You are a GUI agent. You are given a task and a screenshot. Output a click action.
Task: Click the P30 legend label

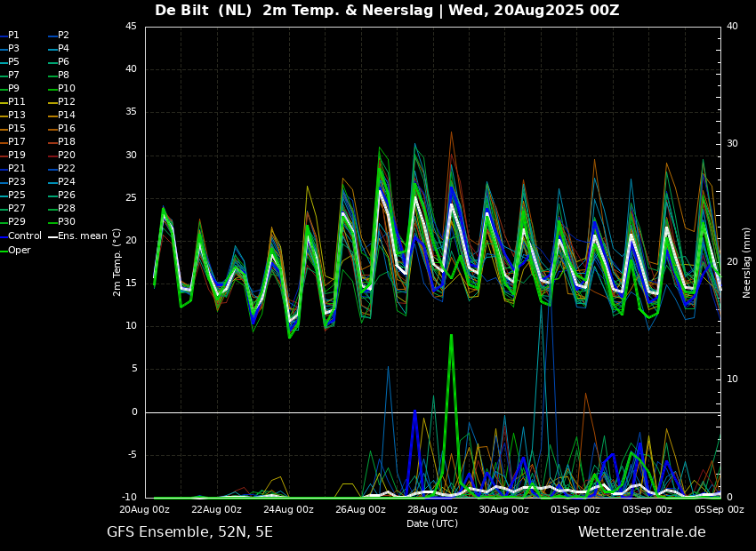[x=67, y=221]
